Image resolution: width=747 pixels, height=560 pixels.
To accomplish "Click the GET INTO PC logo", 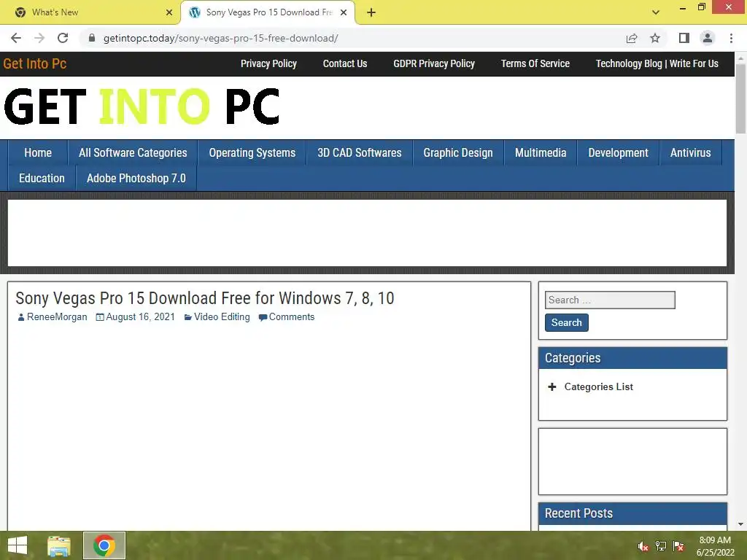I will pyautogui.click(x=142, y=106).
